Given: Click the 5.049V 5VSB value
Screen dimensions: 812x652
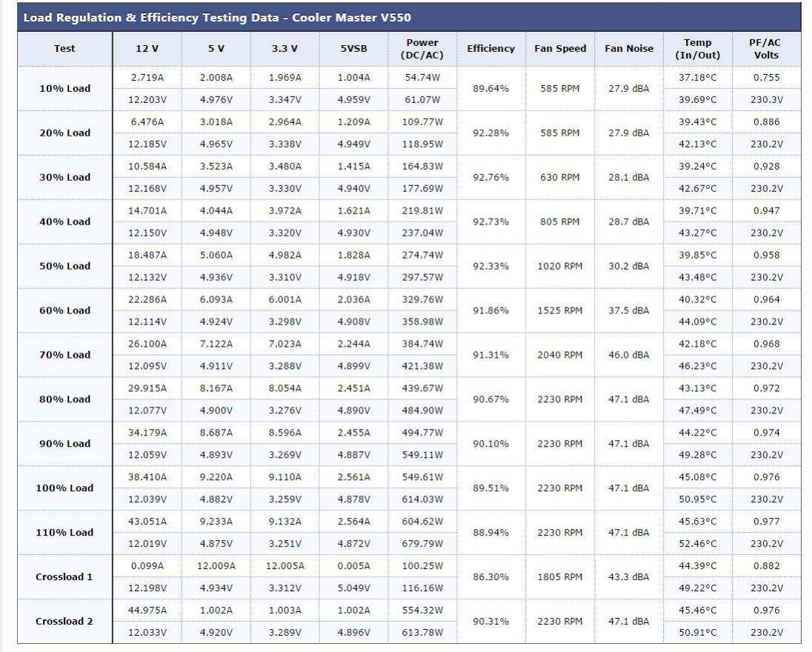Looking at the screenshot, I should click(x=353, y=588).
